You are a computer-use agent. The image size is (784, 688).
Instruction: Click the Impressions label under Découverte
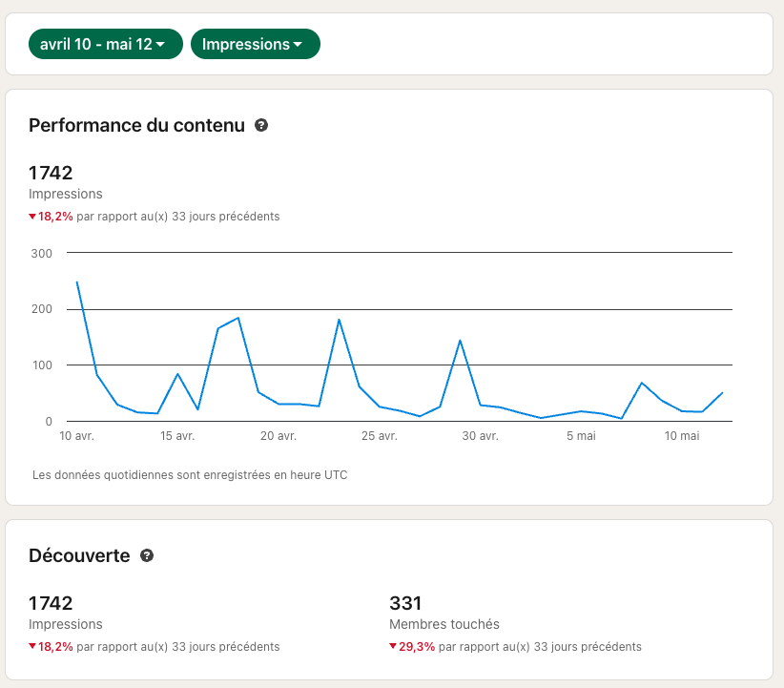(x=66, y=624)
